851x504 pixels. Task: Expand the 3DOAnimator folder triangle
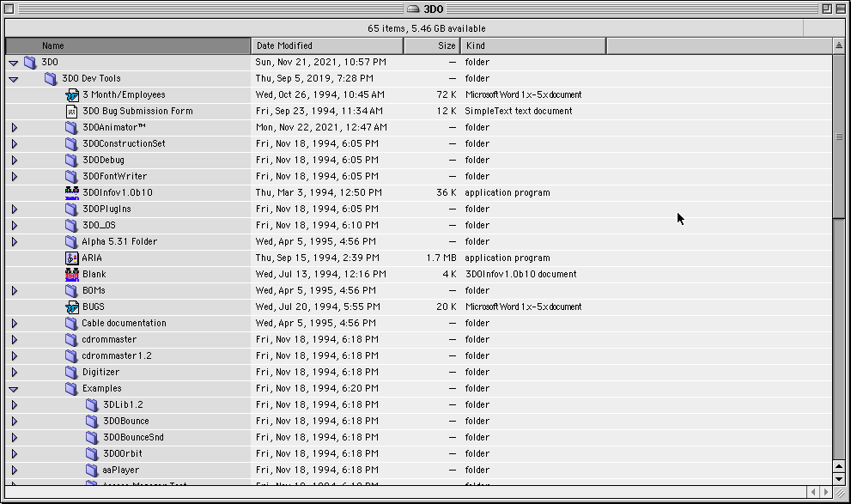(x=14, y=127)
